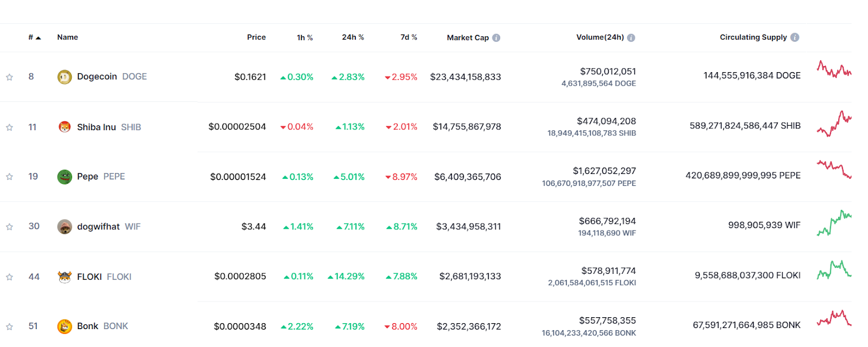Click Dogecoin market cap $23,434,158,833
868x347 pixels.
465,77
